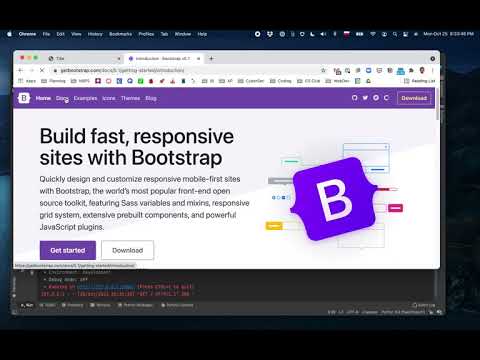
Task: Open the Planning bookmarks folder
Action: [x=53, y=81]
